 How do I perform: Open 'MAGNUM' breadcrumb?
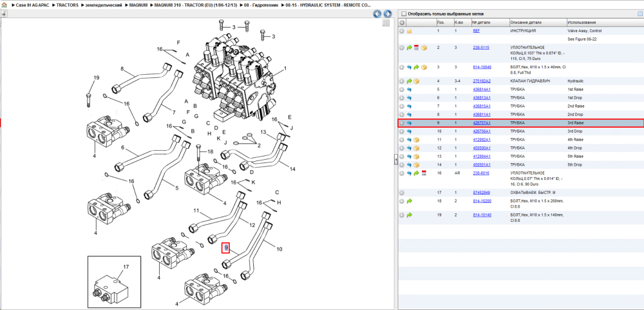coord(139,5)
